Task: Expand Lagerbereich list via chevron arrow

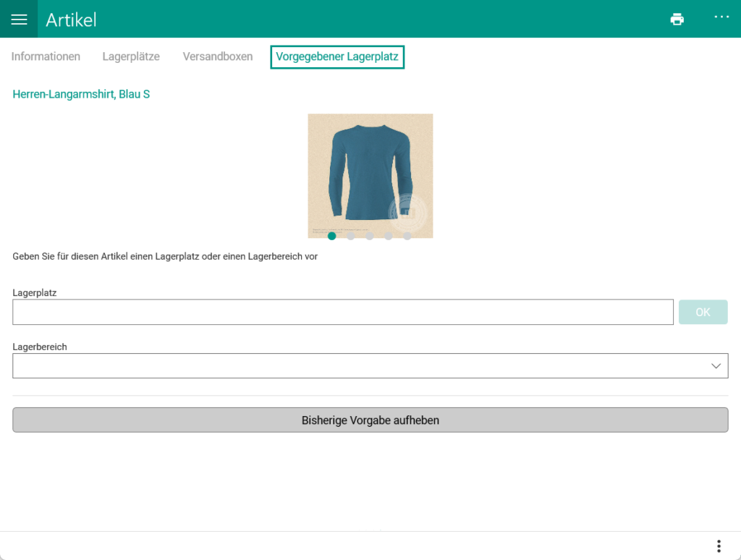Action: 716,366
